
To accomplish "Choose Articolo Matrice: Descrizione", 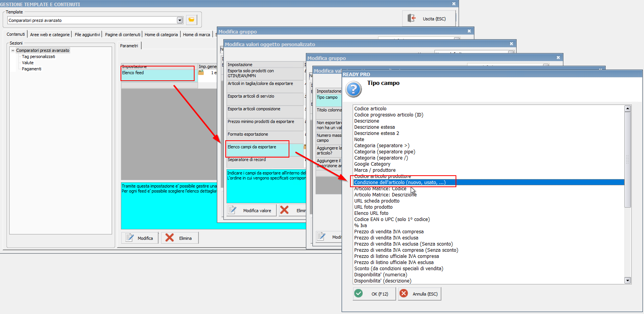I will click(x=385, y=195).
